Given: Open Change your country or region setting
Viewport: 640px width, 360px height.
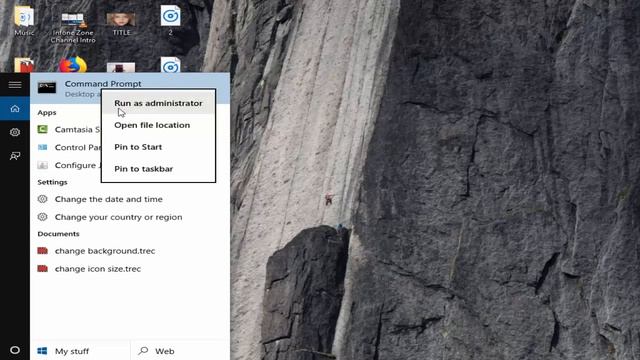Looking at the screenshot, I should [x=130, y=217].
